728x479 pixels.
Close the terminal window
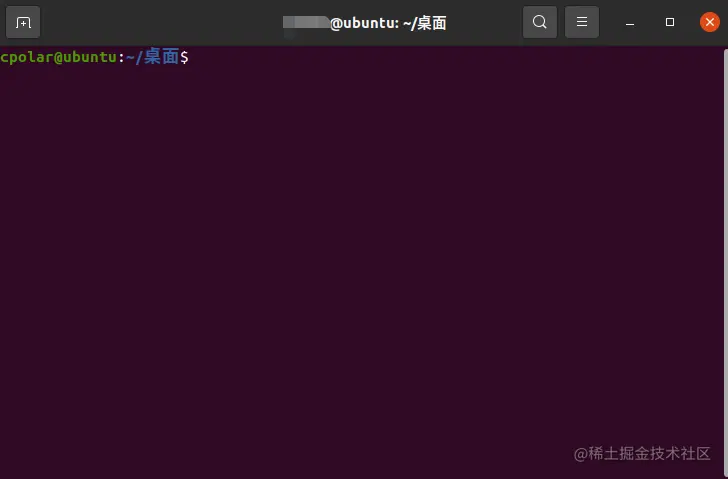(x=709, y=22)
